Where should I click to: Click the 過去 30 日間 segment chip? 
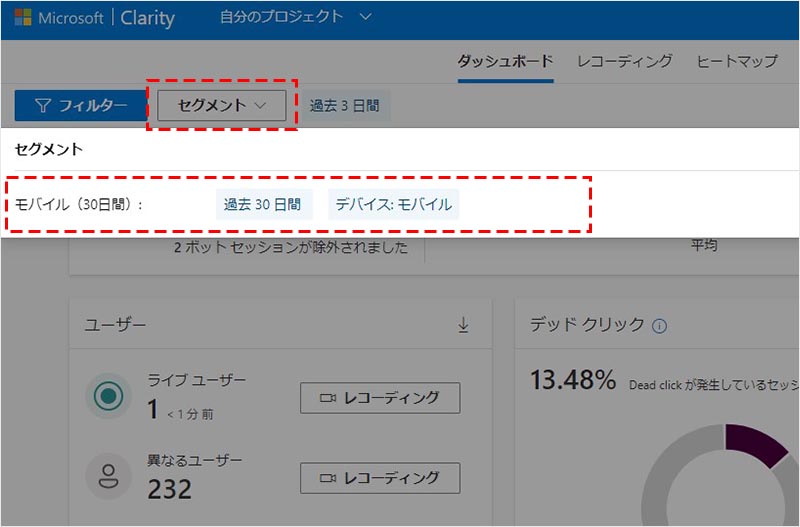[262, 204]
